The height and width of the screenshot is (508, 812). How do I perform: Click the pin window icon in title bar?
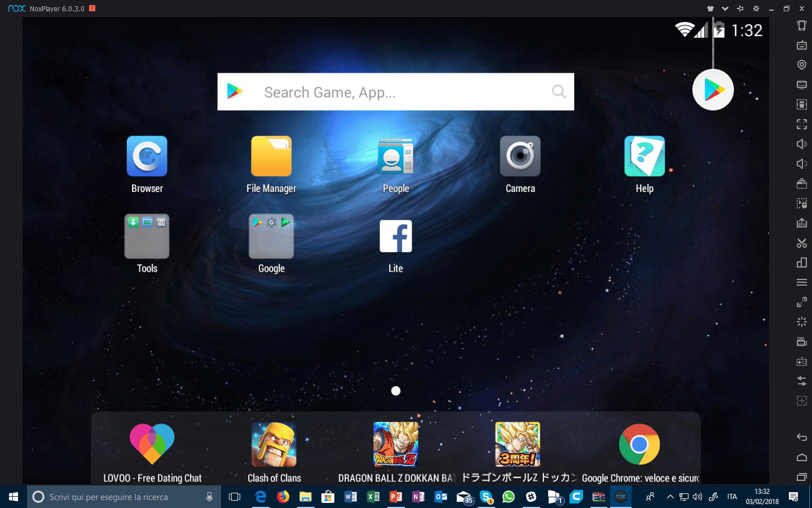pos(740,8)
